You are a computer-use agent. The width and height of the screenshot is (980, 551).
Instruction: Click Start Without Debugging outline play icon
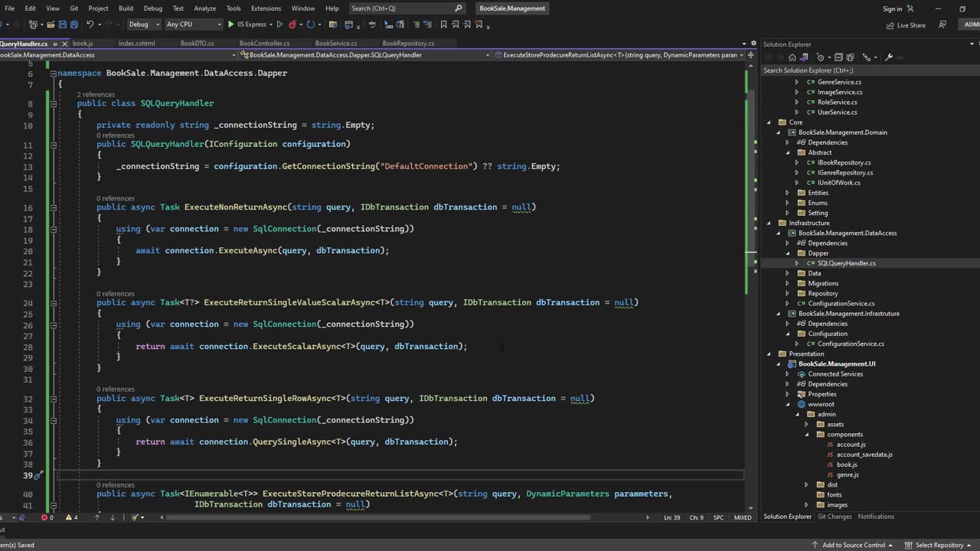pos(279,24)
